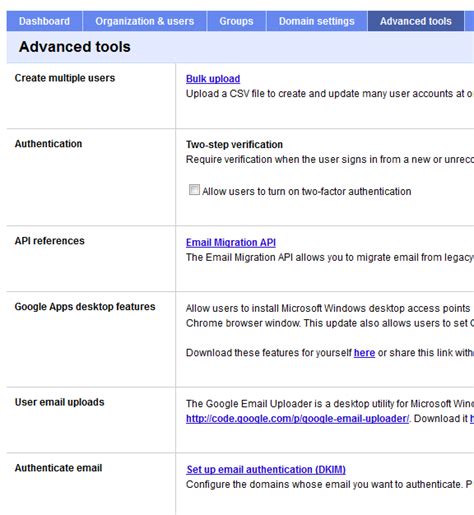Select the 'Authentication' section label
Screen dimensions: 474x515
pyautogui.click(x=48, y=144)
